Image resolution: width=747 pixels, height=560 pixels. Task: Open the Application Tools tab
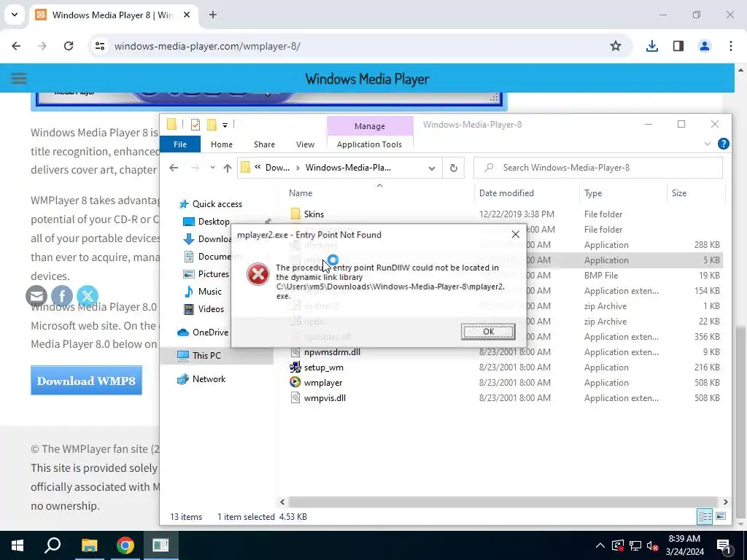click(369, 144)
